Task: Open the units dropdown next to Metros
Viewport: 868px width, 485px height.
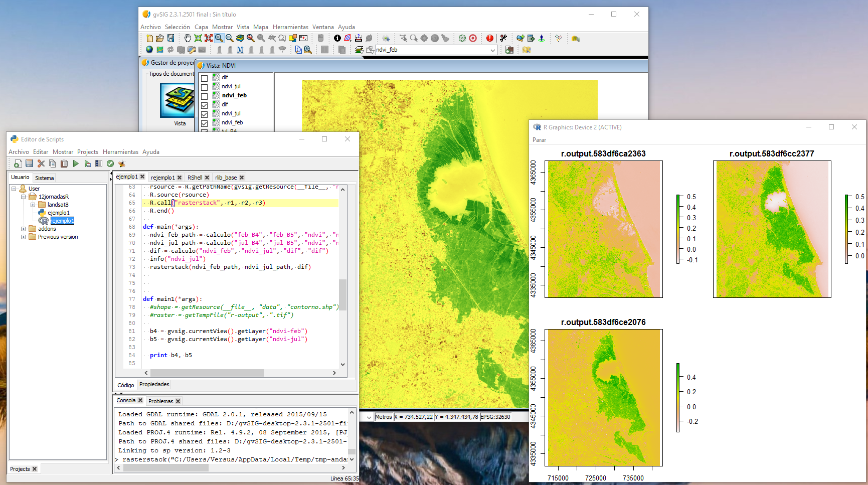Action: 369,417
